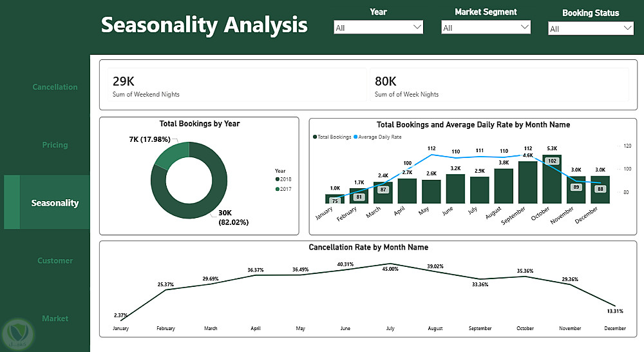Select the July bookings bar

click(x=480, y=190)
